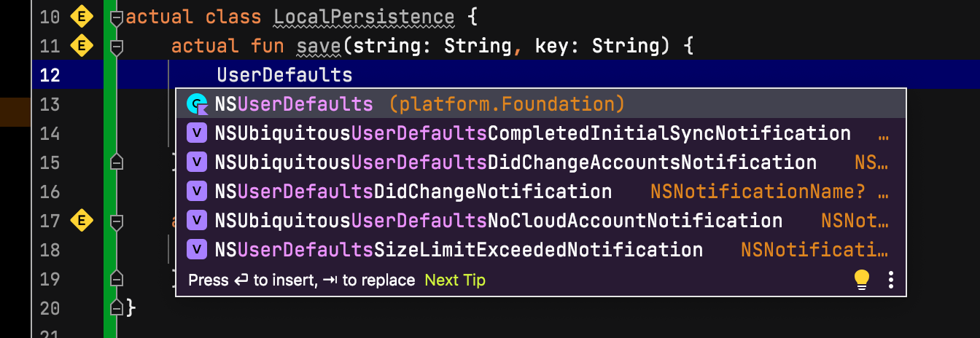Viewport: 980px width, 338px height.
Task: Click the variable icon for NoCloudAccountNotification suggestion
Action: (x=197, y=221)
